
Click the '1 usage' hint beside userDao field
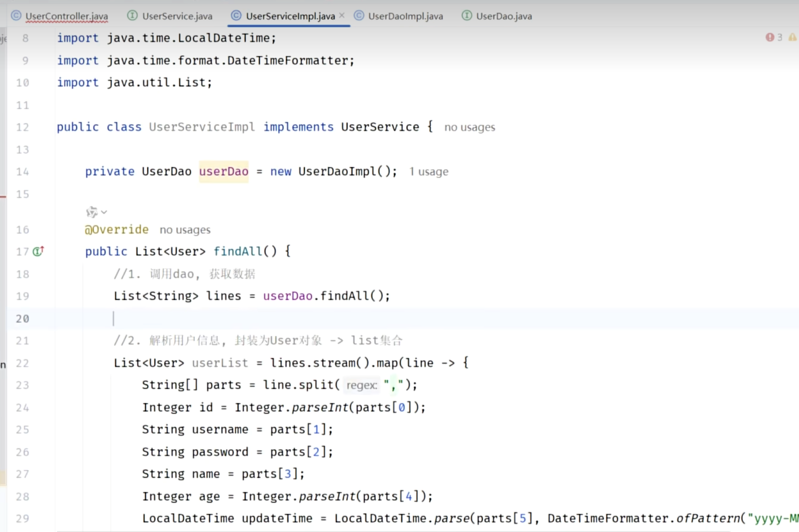tap(428, 172)
